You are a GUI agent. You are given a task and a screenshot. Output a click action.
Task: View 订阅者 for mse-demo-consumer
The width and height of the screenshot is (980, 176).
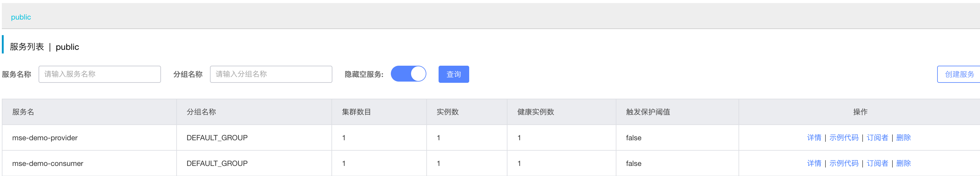(877, 163)
